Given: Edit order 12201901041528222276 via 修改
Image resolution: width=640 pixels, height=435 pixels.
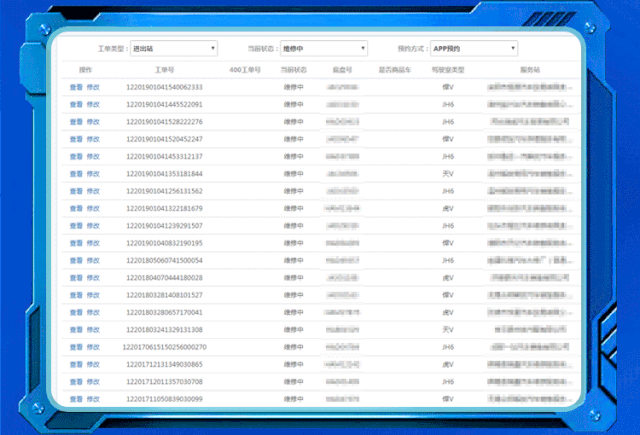Looking at the screenshot, I should tap(94, 122).
